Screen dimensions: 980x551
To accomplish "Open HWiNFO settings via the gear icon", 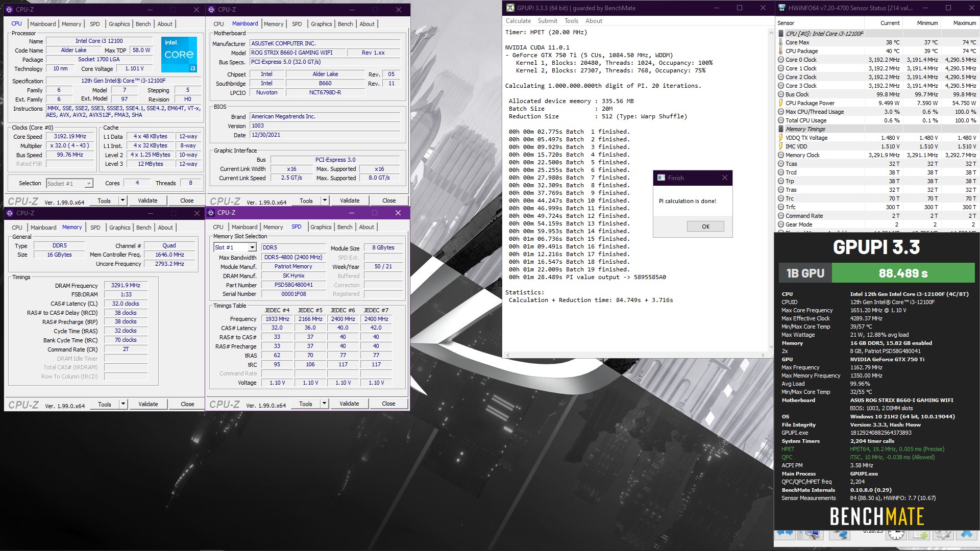I will pos(943,534).
